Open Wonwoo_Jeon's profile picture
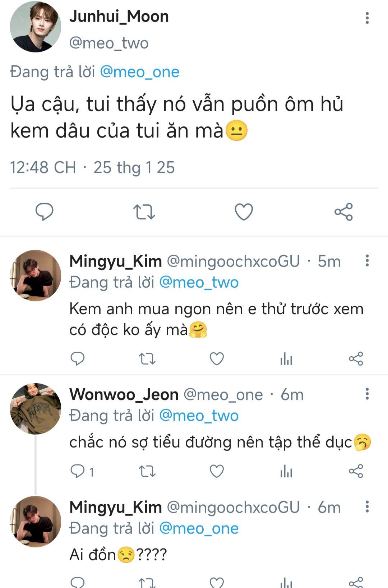The image size is (388, 588). [x=36, y=409]
